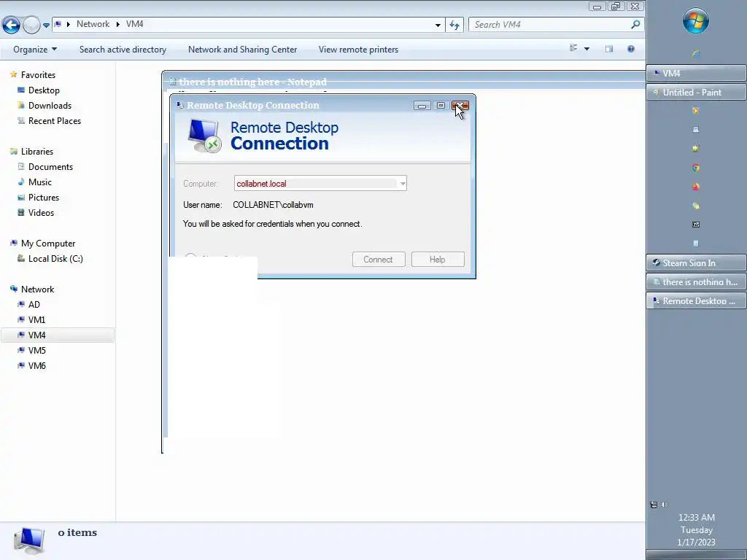This screenshot has height=560, width=747.
Task: Open Desktop in Favorites
Action: coord(44,90)
